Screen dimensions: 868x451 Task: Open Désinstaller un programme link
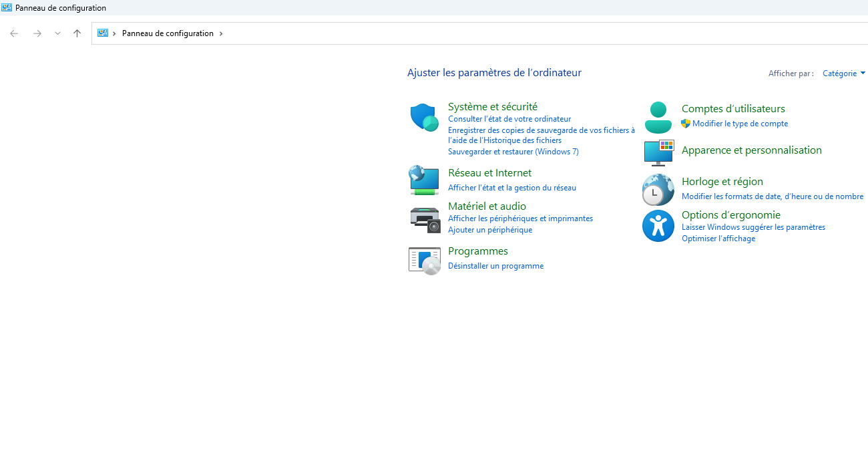[495, 266]
